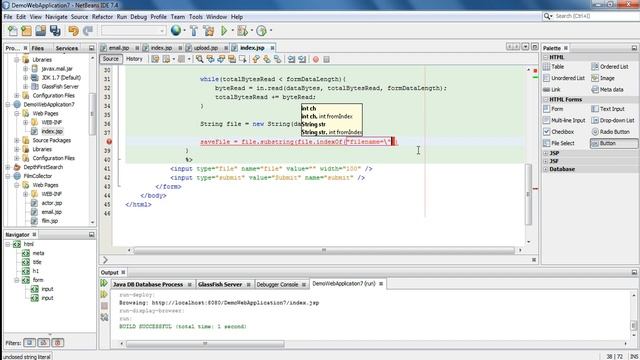
Task: Collapse the HTML Forms palette section
Action: 546,99
